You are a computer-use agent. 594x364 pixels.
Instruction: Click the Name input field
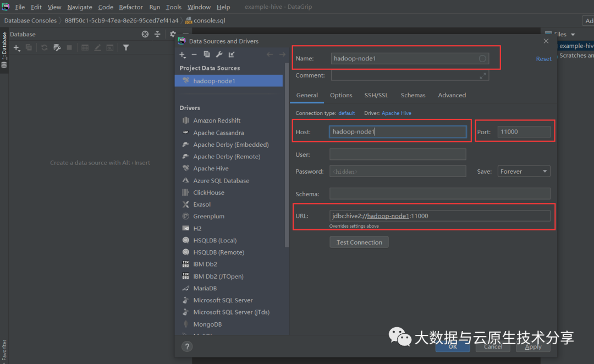410,58
